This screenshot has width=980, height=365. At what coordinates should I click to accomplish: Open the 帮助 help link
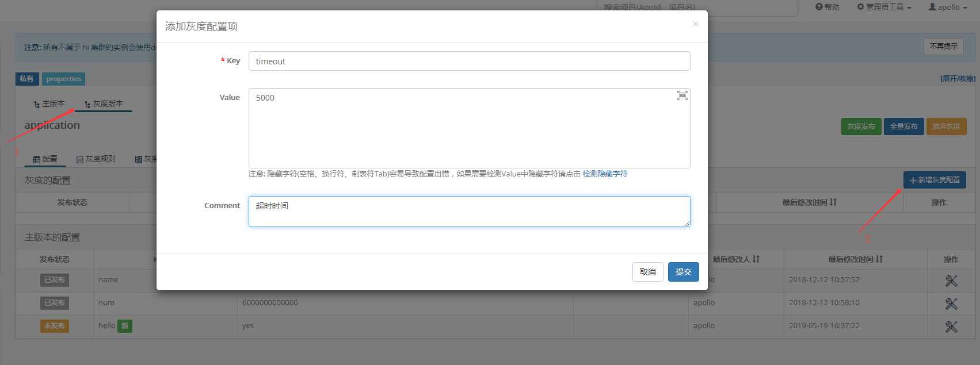[x=828, y=7]
